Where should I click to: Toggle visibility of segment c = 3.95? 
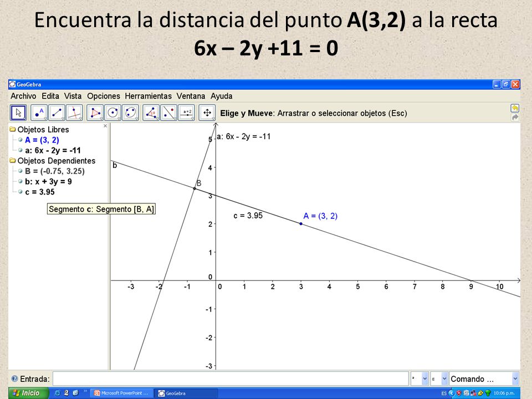pos(21,192)
